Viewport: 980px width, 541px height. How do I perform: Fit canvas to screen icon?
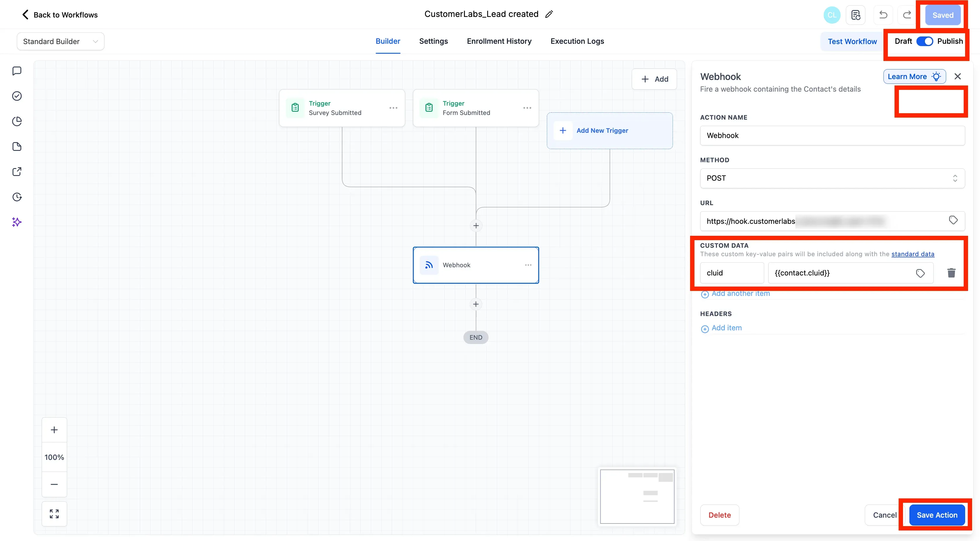55,514
